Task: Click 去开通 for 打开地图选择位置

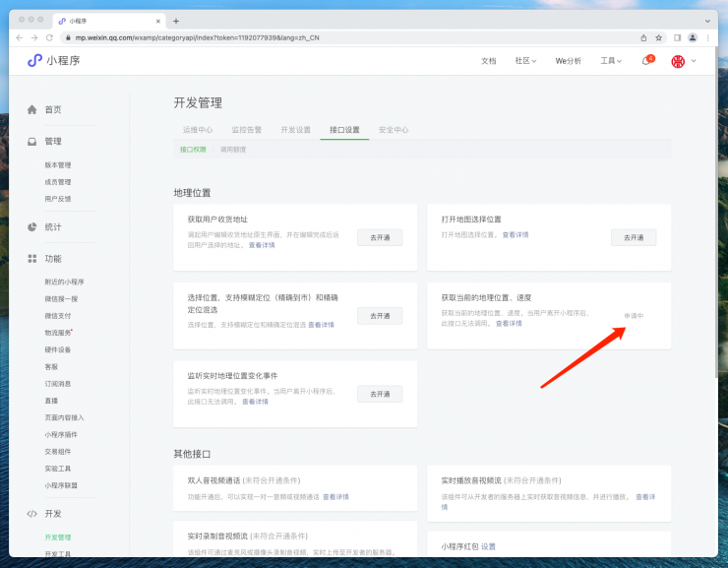Action: 633,237
